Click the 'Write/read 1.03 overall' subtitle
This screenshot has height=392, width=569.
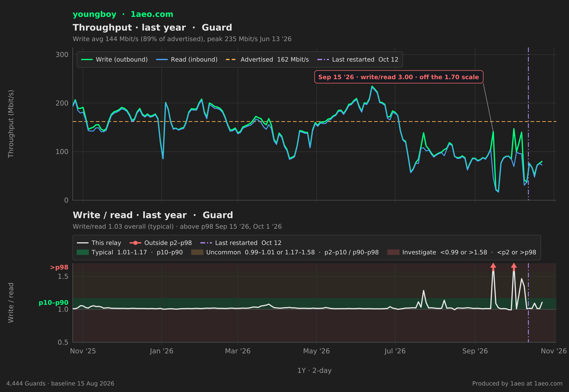[177, 227]
